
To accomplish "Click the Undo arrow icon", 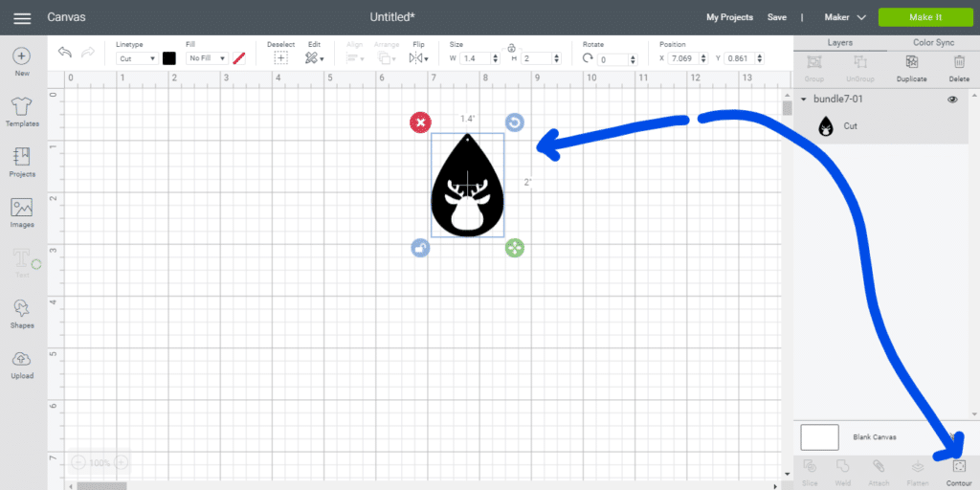I will 65,53.
